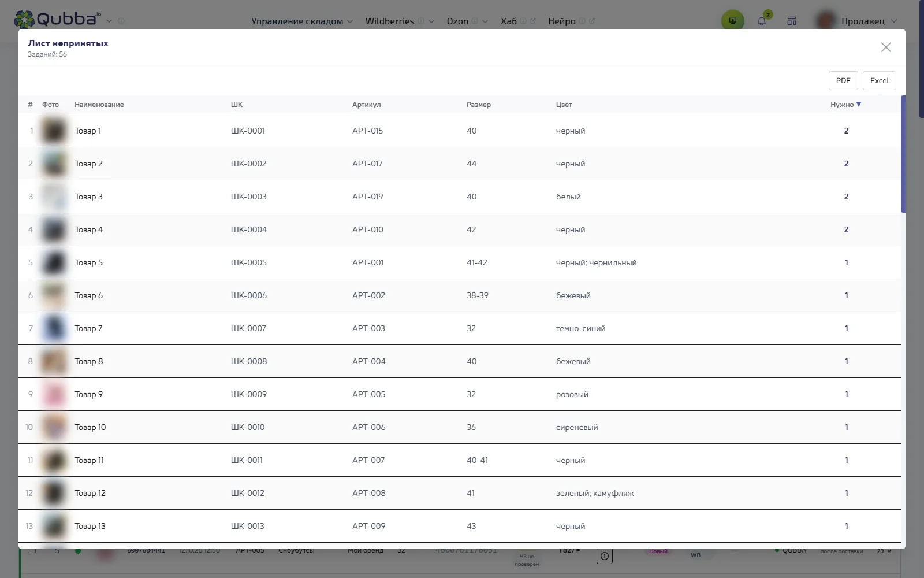Select article АРТ-002 cell
This screenshot has height=578, width=924.
coord(368,295)
